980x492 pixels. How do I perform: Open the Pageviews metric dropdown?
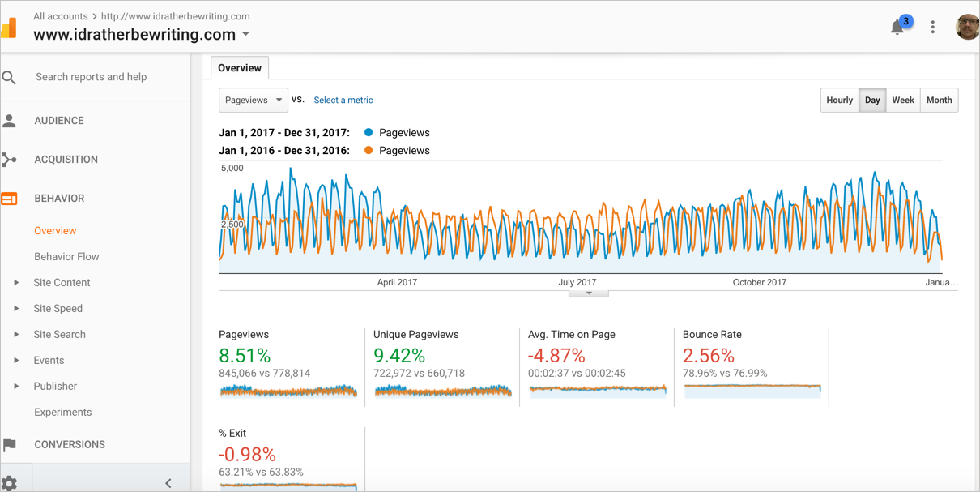254,101
